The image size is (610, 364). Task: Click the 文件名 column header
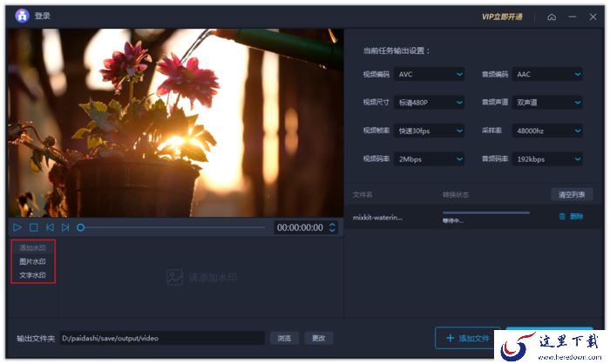tap(363, 194)
